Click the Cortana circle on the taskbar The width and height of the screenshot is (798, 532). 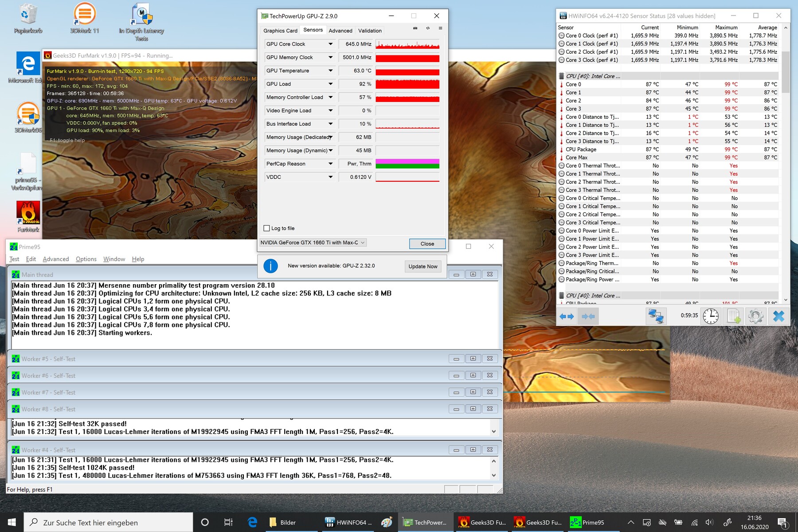tap(205, 522)
